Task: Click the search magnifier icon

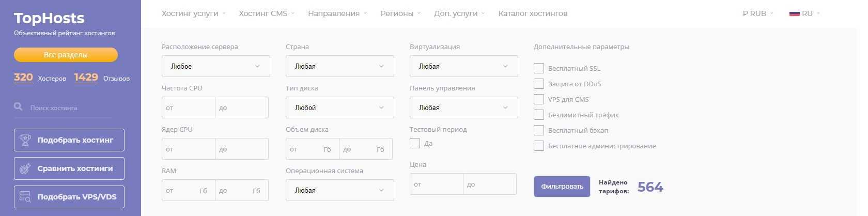Action: click(x=18, y=107)
